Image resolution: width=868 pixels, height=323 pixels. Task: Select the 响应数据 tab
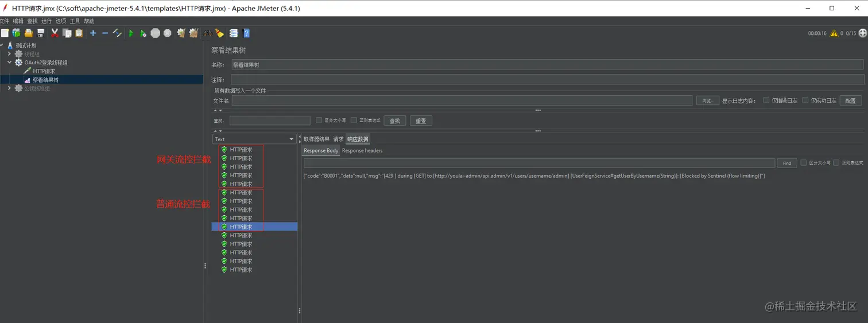[x=358, y=139]
